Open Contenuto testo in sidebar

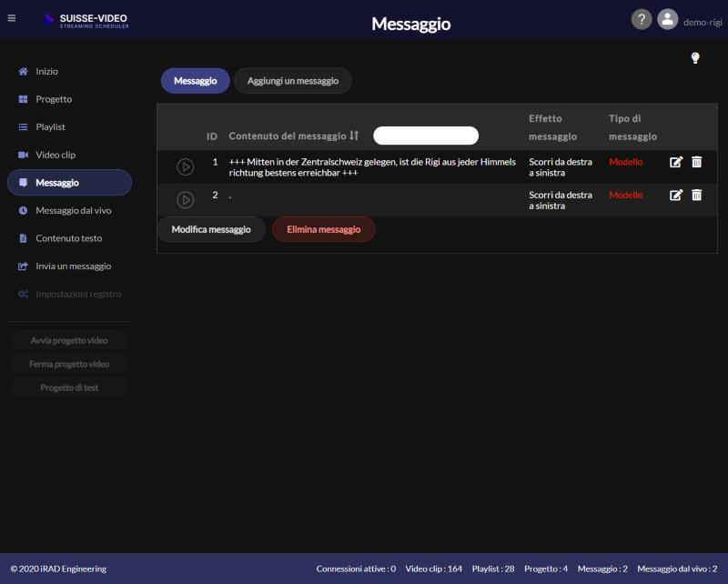click(70, 238)
